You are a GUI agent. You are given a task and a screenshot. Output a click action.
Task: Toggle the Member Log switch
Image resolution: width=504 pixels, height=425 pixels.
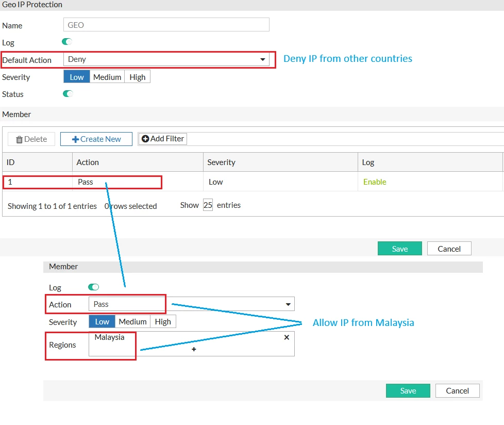[x=94, y=287]
